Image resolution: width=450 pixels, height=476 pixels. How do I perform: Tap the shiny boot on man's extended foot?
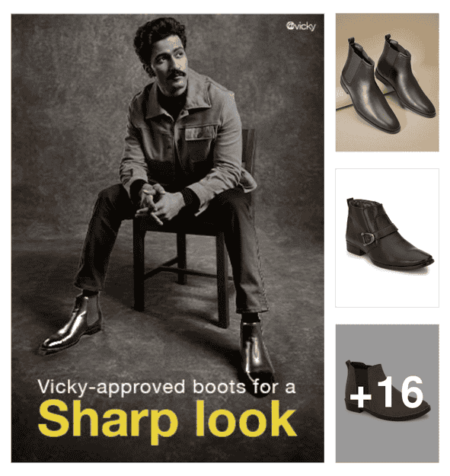click(72, 324)
